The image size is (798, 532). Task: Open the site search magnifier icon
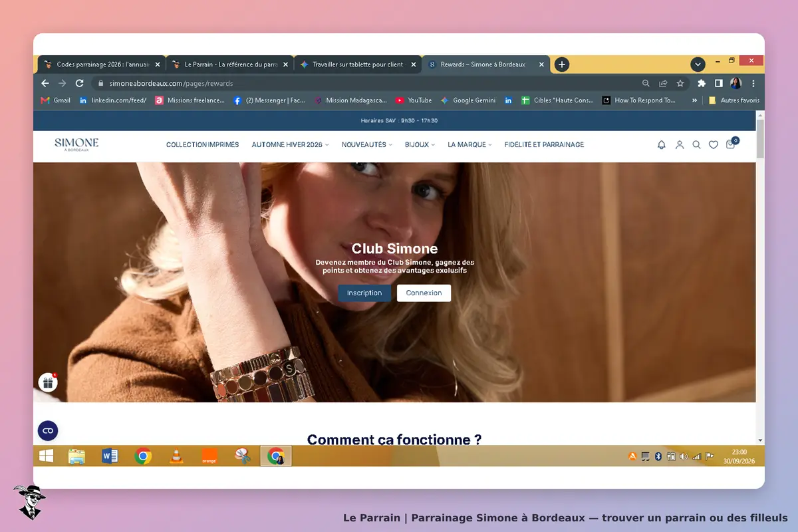click(696, 144)
